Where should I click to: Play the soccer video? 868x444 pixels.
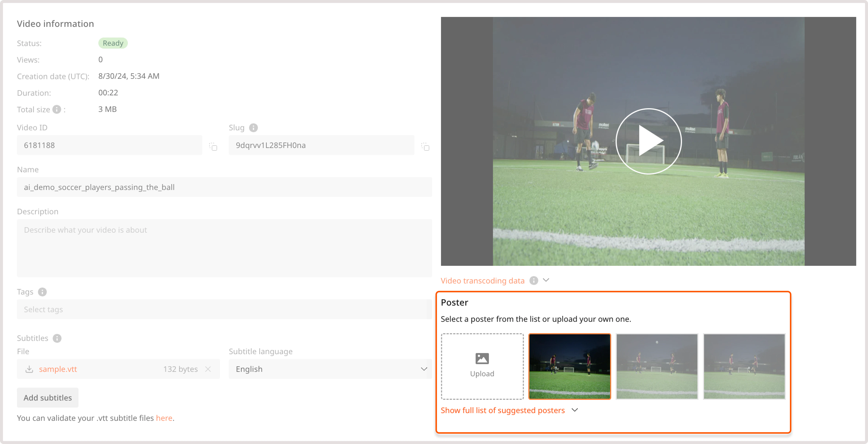pyautogui.click(x=648, y=141)
